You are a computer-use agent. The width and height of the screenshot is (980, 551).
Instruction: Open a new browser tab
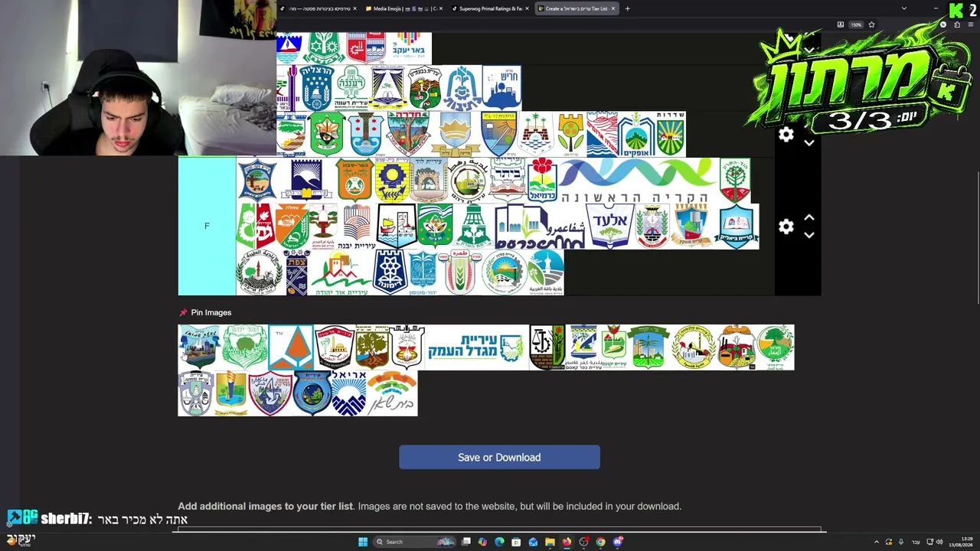(x=627, y=8)
